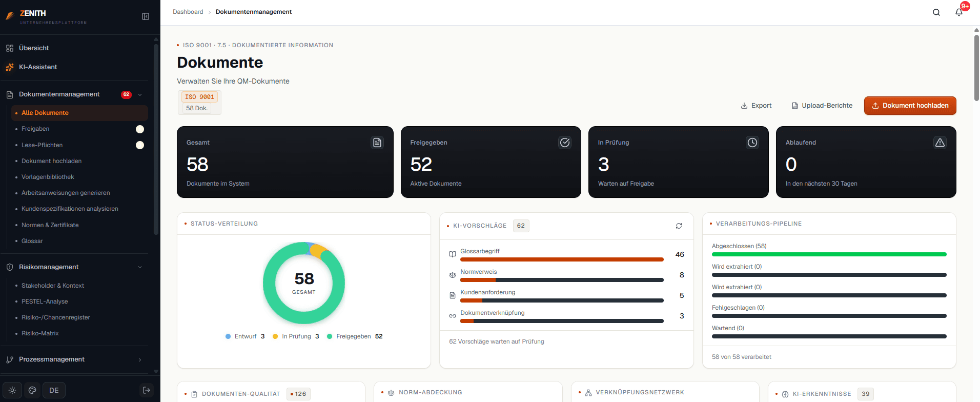Click the Export button
This screenshot has width=980, height=402.
pyautogui.click(x=756, y=106)
